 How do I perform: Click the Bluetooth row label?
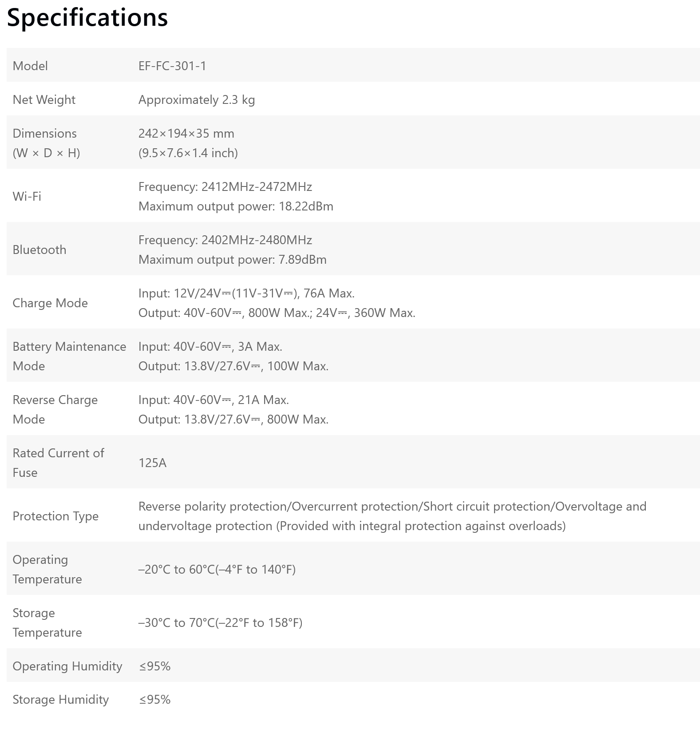pyautogui.click(x=40, y=250)
